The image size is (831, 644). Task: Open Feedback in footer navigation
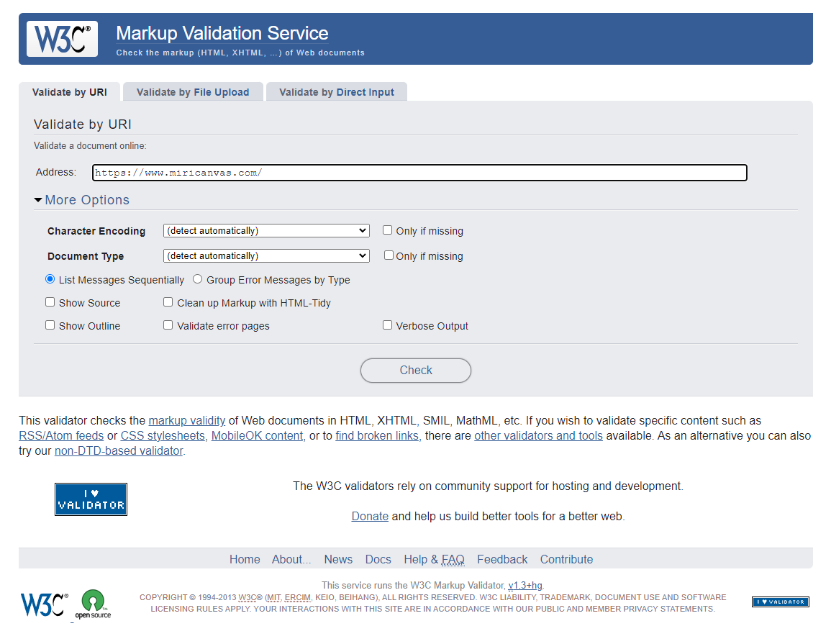click(502, 560)
